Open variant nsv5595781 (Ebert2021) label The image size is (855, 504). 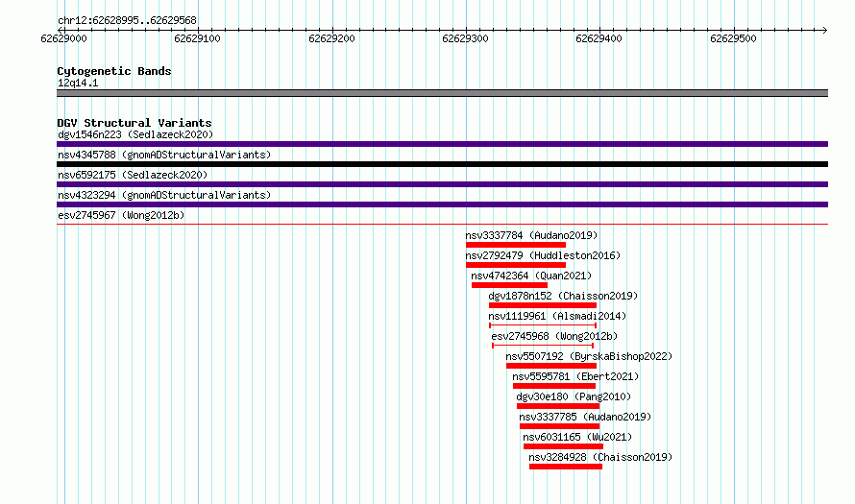(575, 376)
